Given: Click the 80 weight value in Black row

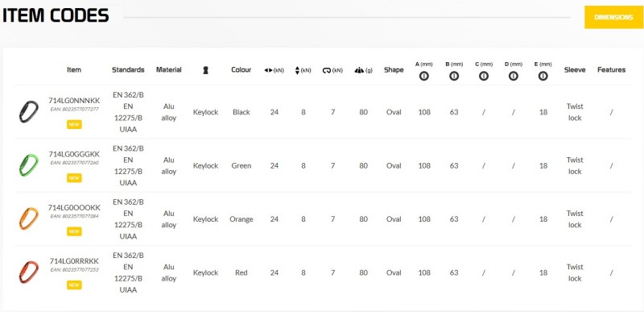Looking at the screenshot, I should click(364, 112).
